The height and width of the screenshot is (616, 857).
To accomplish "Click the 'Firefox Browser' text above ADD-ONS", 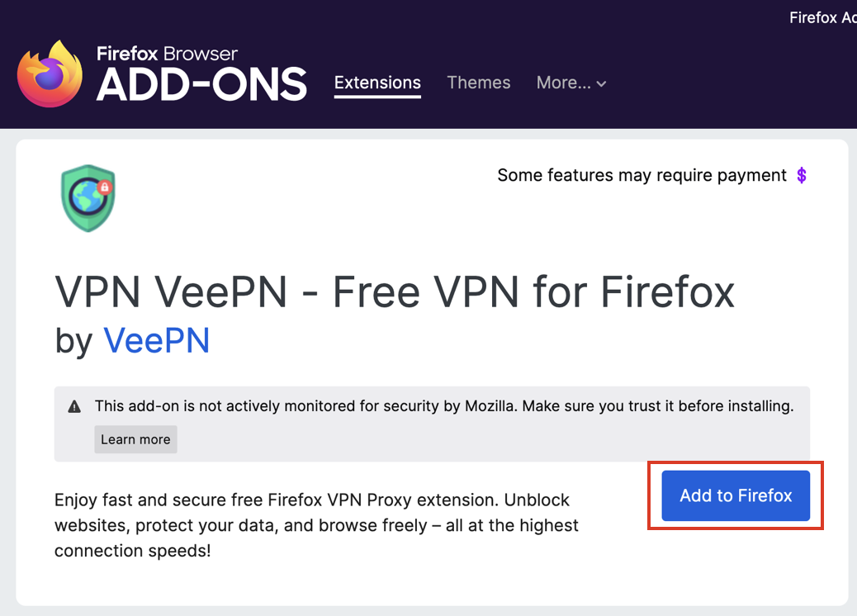I will tap(168, 54).
